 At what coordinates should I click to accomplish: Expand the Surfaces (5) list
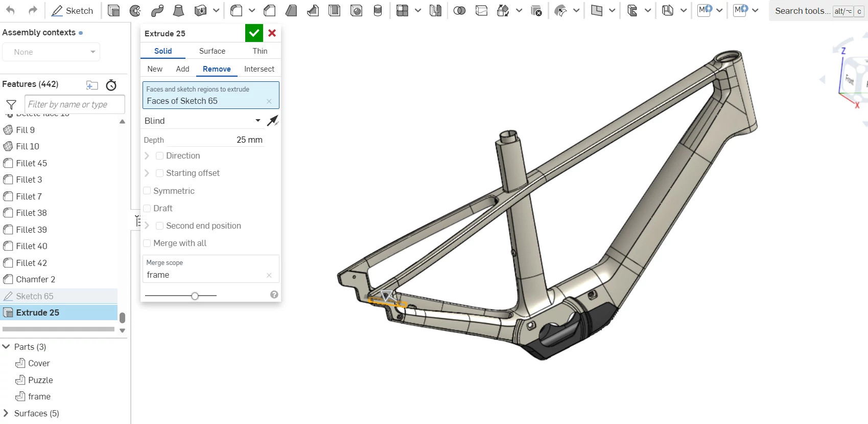tap(6, 413)
